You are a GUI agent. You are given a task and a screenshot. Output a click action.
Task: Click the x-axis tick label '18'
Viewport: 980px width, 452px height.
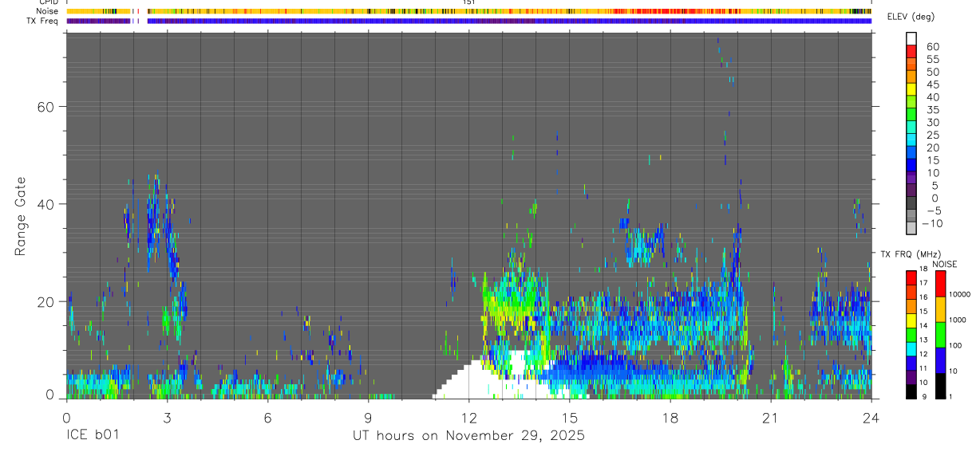pos(670,417)
